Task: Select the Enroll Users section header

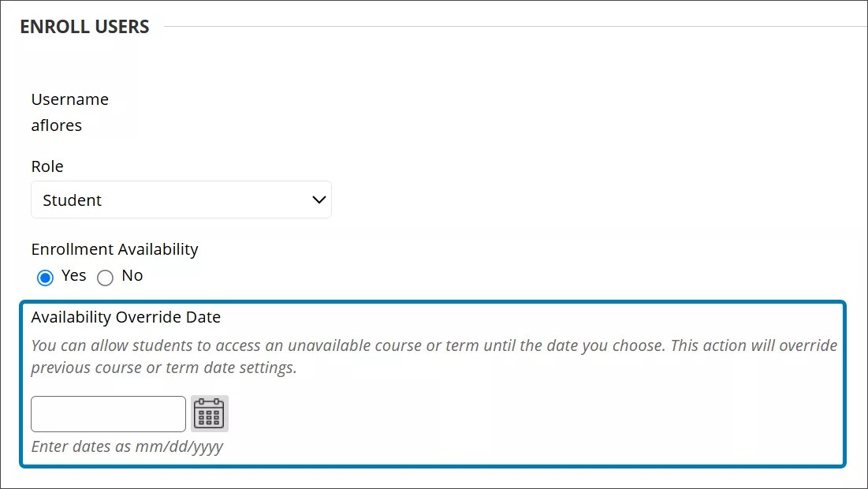Action: (x=84, y=26)
